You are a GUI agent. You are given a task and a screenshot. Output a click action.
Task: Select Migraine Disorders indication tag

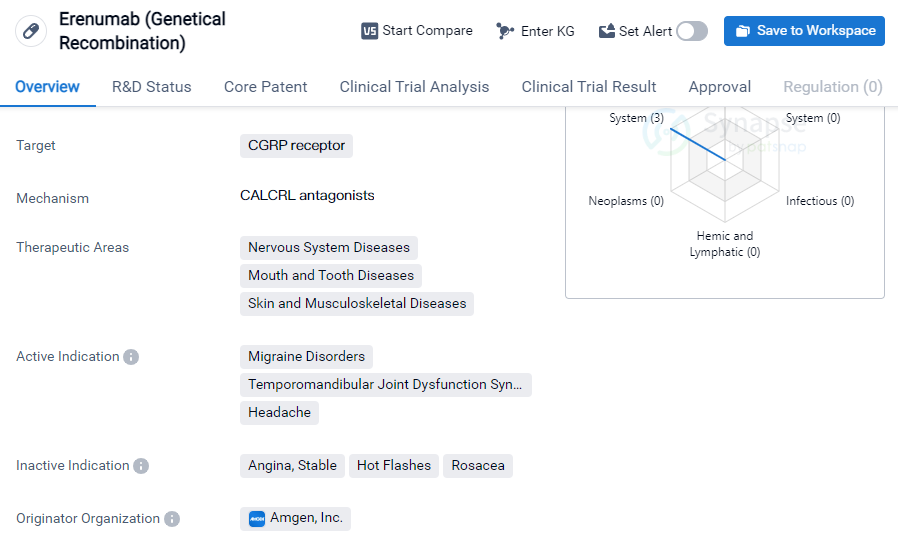coord(306,357)
